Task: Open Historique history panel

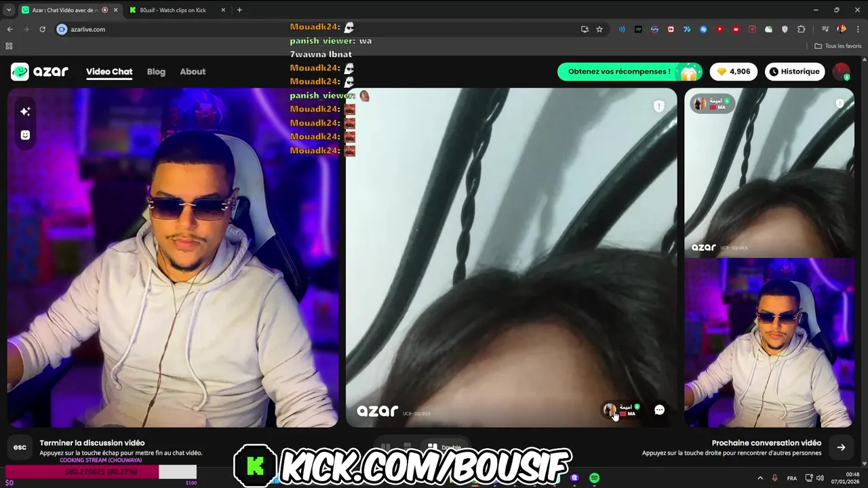Action: 795,72
